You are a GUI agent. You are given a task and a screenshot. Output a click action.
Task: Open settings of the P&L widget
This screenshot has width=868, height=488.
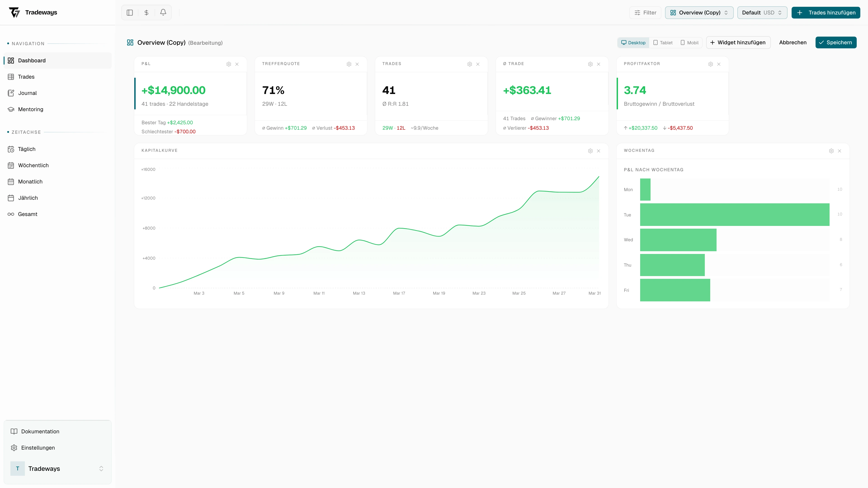tap(229, 64)
